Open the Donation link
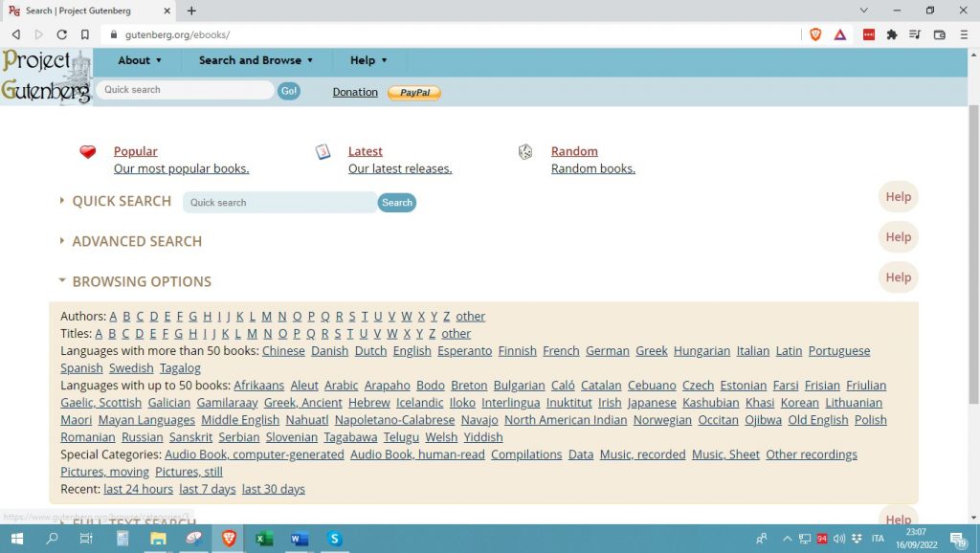This screenshot has width=980, height=553. (x=354, y=92)
